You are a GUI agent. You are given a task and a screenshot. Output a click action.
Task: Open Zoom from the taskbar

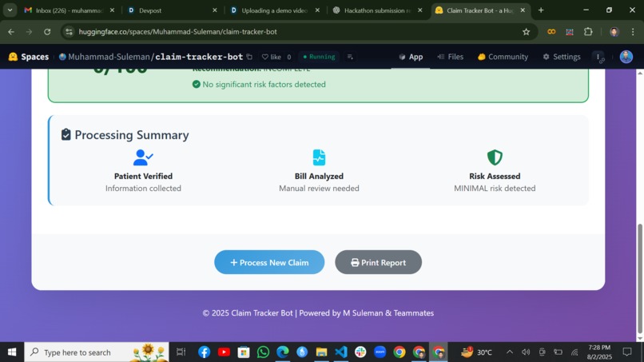(x=380, y=352)
